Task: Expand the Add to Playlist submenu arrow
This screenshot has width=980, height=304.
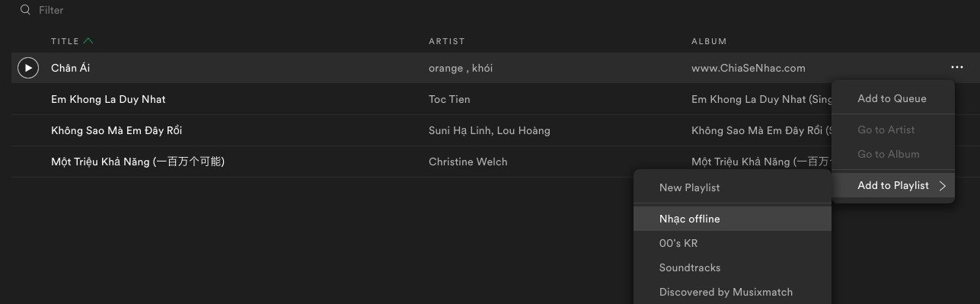Action: click(943, 185)
